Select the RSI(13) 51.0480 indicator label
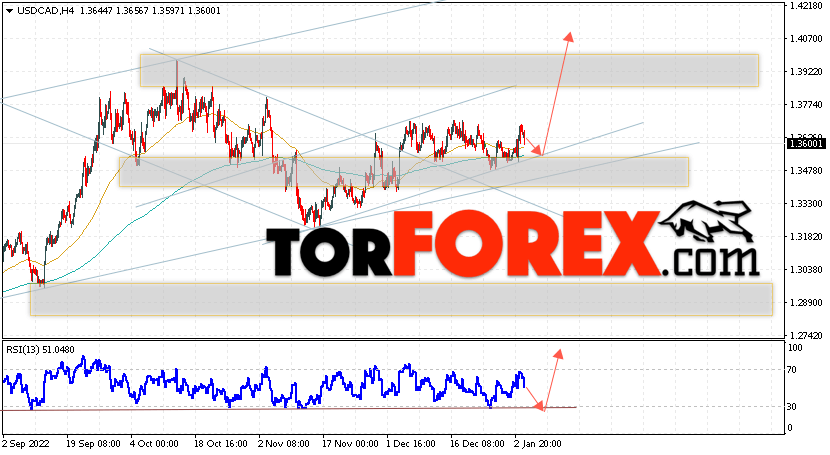The width and height of the screenshot is (830, 455). [40, 350]
